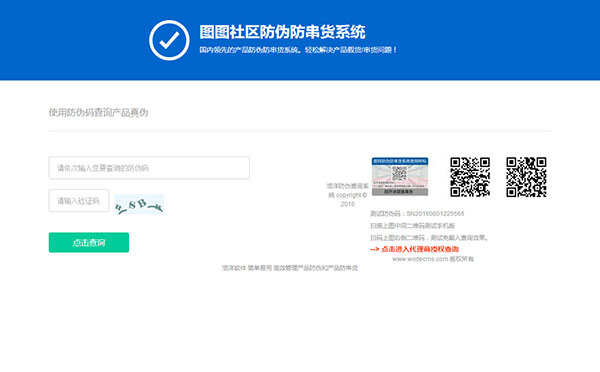The width and height of the screenshot is (600, 372).
Task: Click the 扫码上图右侧二维码 instruction line
Action: point(429,238)
